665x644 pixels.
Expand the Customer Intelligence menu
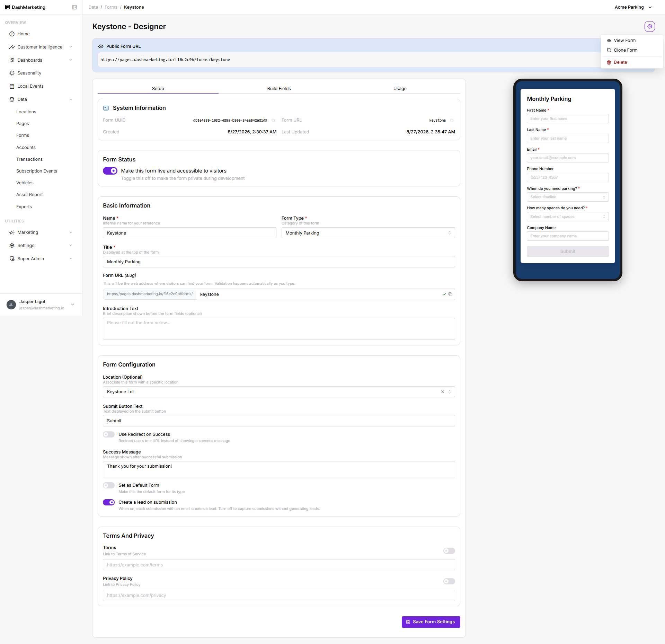click(x=71, y=47)
